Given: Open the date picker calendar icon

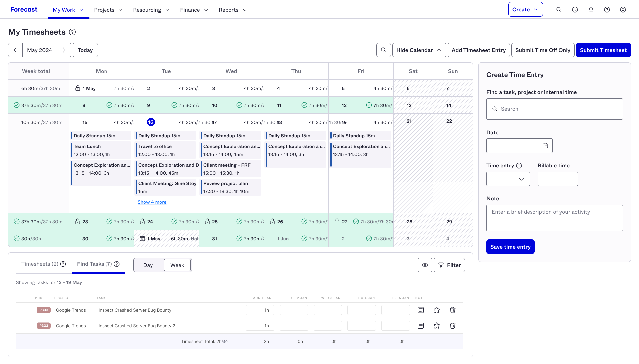Looking at the screenshot, I should 545,146.
